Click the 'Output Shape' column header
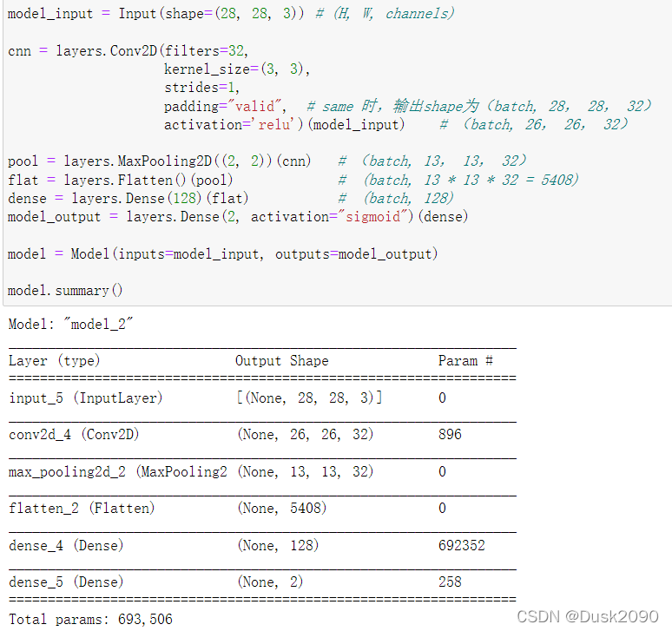The image size is (672, 631). point(282,361)
